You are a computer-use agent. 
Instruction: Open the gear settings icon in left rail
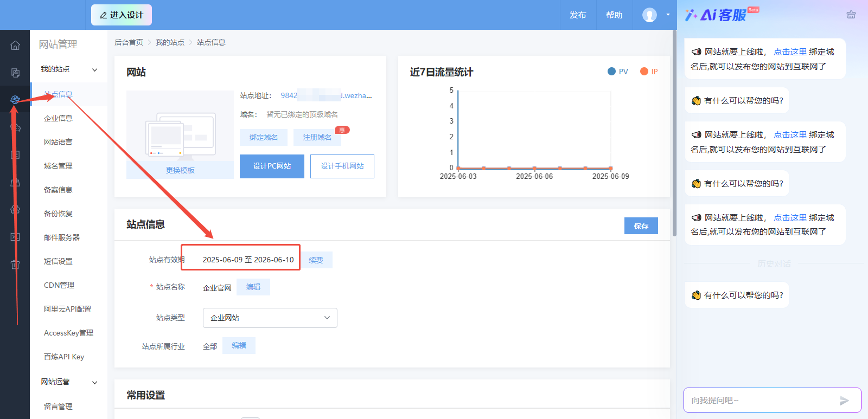(15, 209)
